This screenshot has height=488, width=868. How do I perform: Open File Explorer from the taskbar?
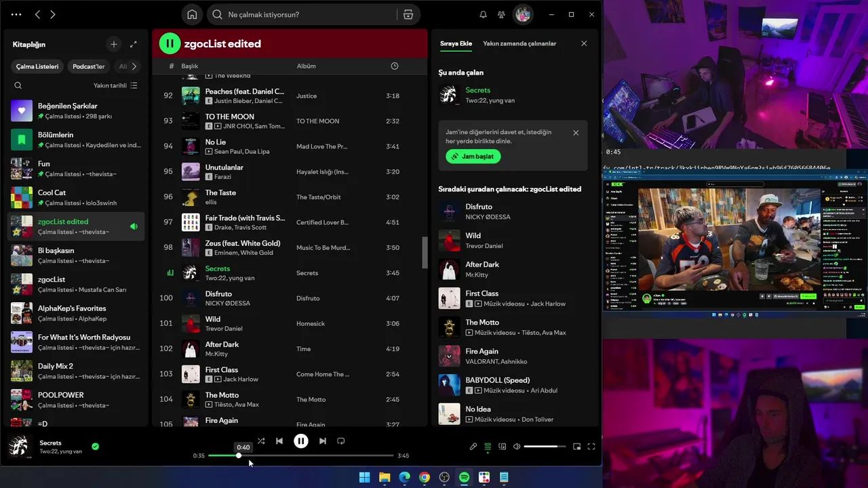pos(384,477)
